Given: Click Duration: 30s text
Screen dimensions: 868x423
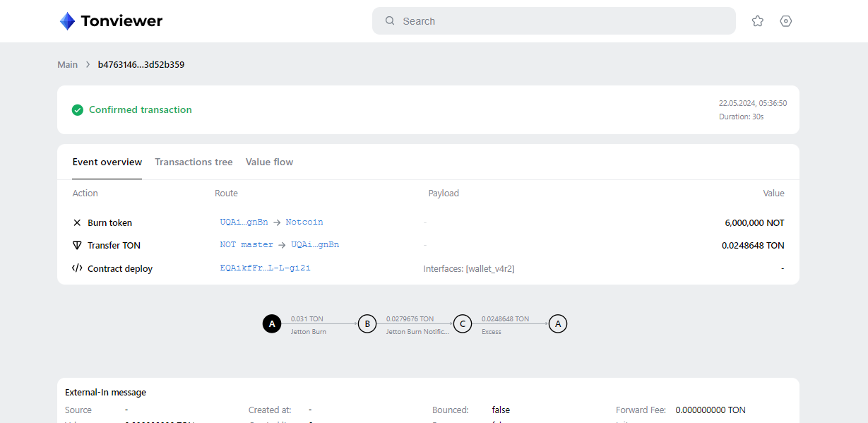Looking at the screenshot, I should coord(741,117).
